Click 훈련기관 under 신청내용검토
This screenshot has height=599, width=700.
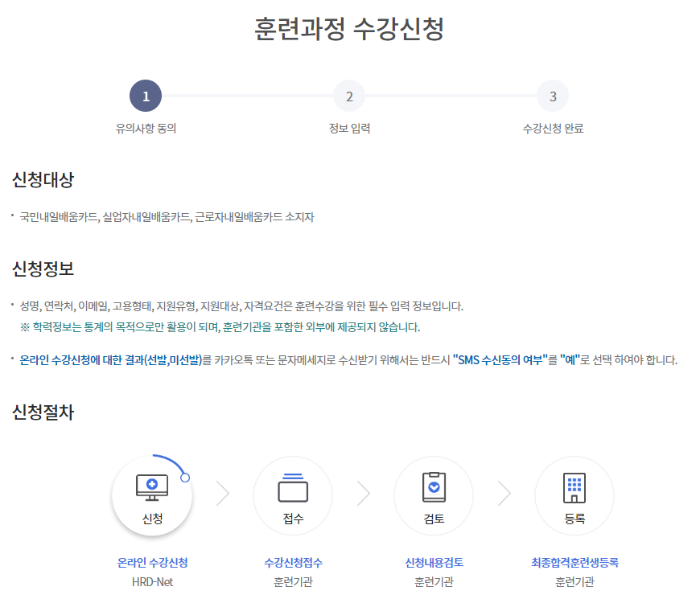(x=434, y=582)
